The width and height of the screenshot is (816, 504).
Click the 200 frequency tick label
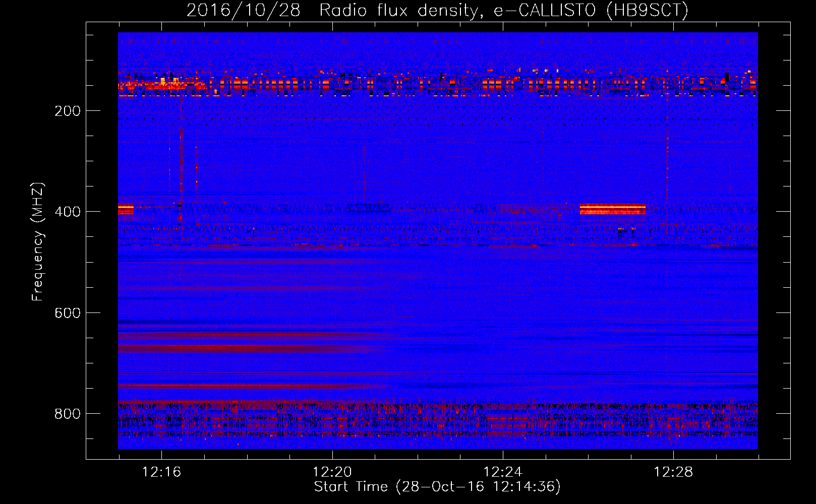point(68,111)
